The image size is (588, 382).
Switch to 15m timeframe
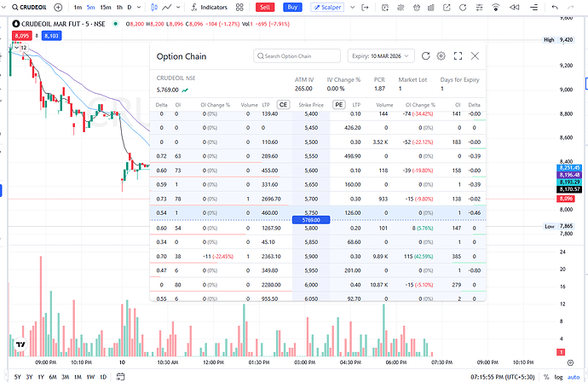coord(106,7)
